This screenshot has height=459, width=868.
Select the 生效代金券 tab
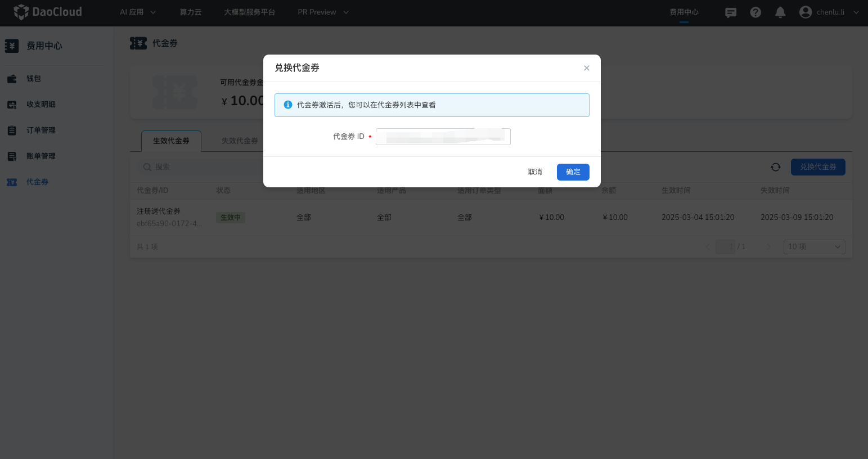171,141
